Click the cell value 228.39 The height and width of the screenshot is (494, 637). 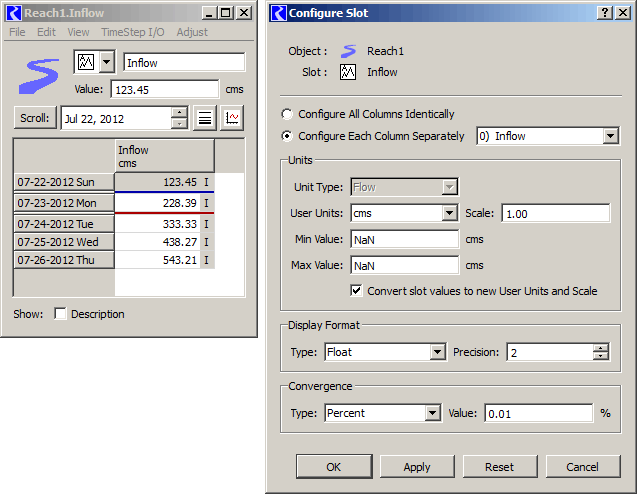click(158, 203)
